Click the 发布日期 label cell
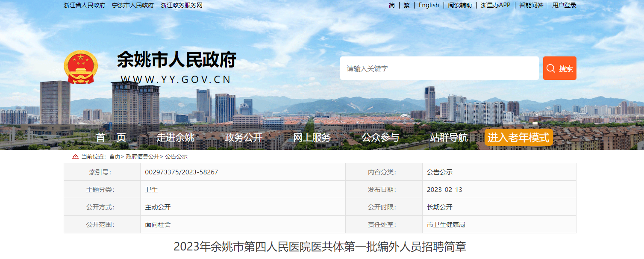644x259 pixels. [384, 190]
